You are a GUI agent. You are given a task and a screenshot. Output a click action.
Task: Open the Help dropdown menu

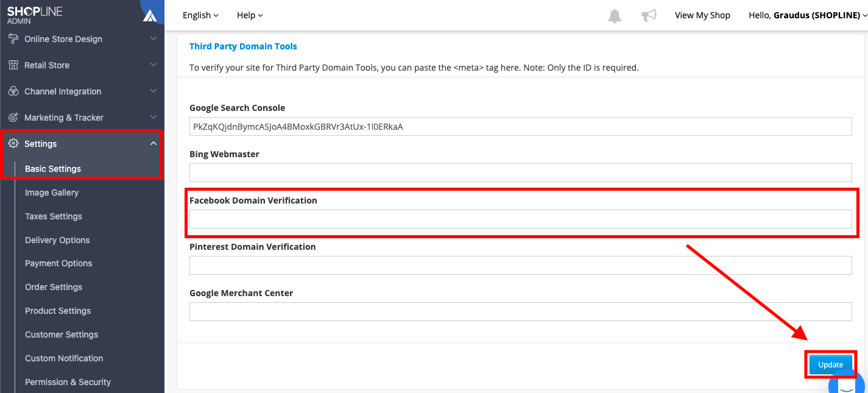(x=250, y=15)
